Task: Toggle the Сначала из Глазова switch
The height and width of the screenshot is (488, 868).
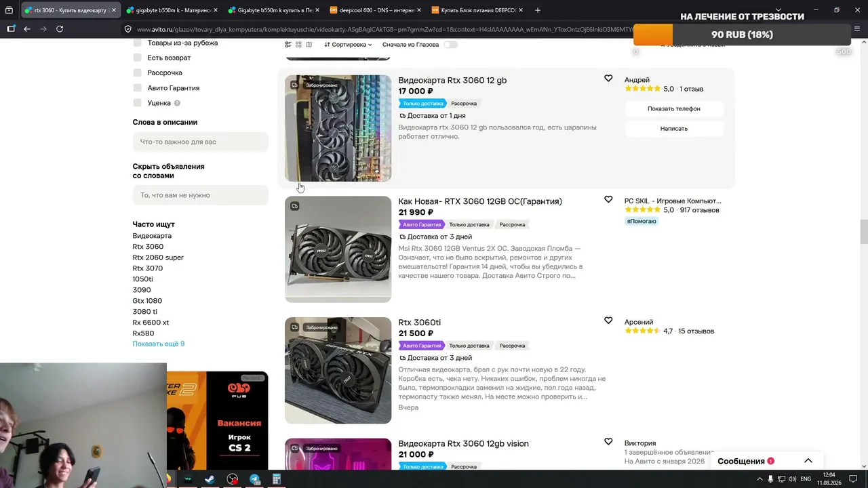Action: 450,45
